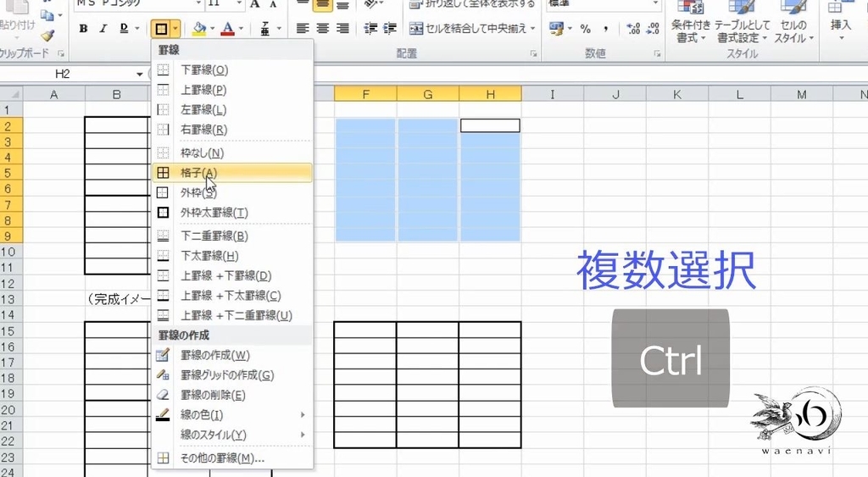The height and width of the screenshot is (477, 868).
Task: Click the format painter brush icon
Action: point(48,36)
